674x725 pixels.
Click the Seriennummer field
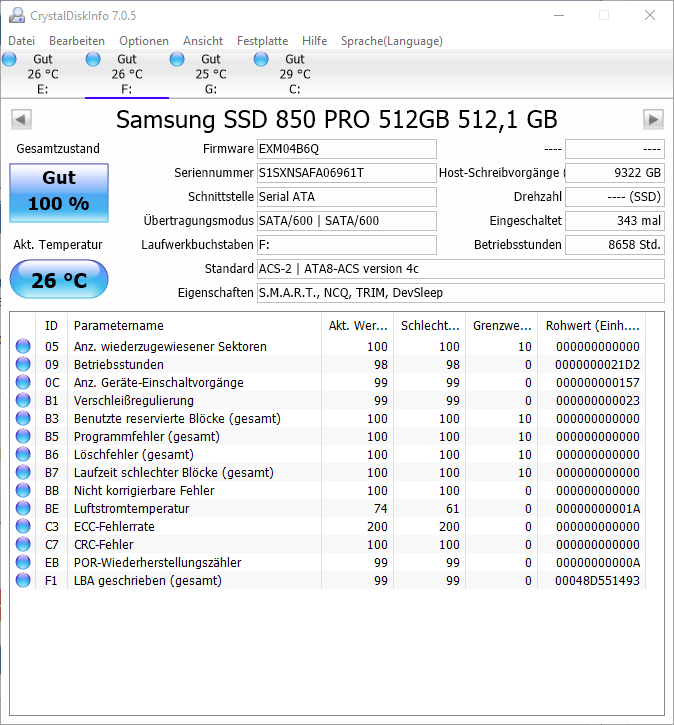pos(347,173)
